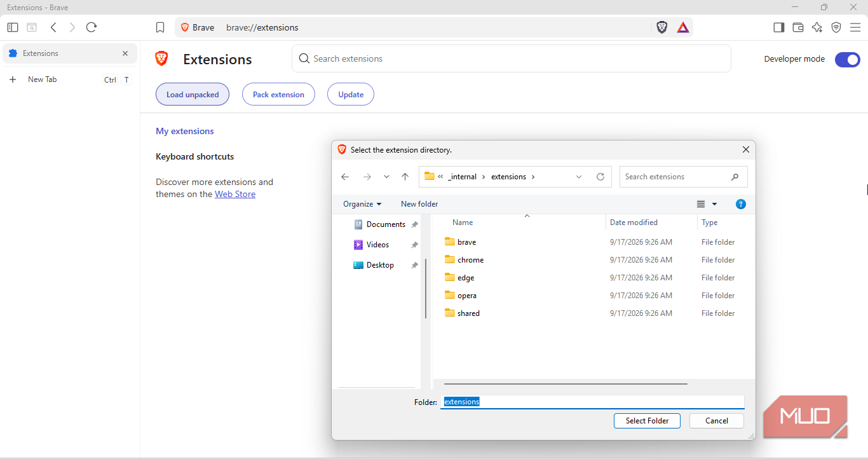
Task: Click the Folder name text field
Action: pos(593,402)
